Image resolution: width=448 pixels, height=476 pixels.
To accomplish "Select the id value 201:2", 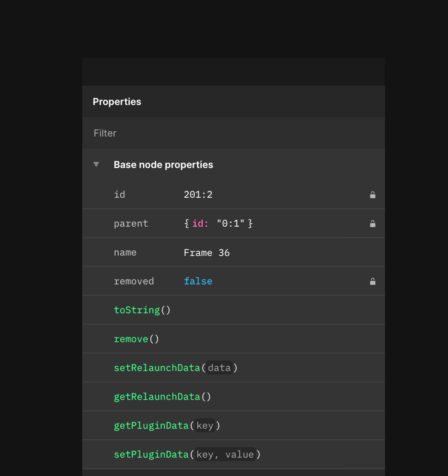I will (x=198, y=194).
